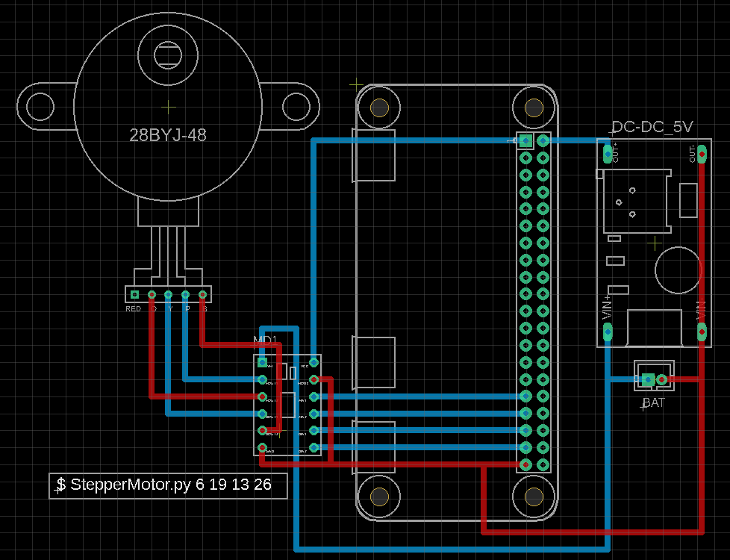Click the red-routed bottom-left Pi header pin
Viewport: 730px width, 560px height.
coord(525,464)
